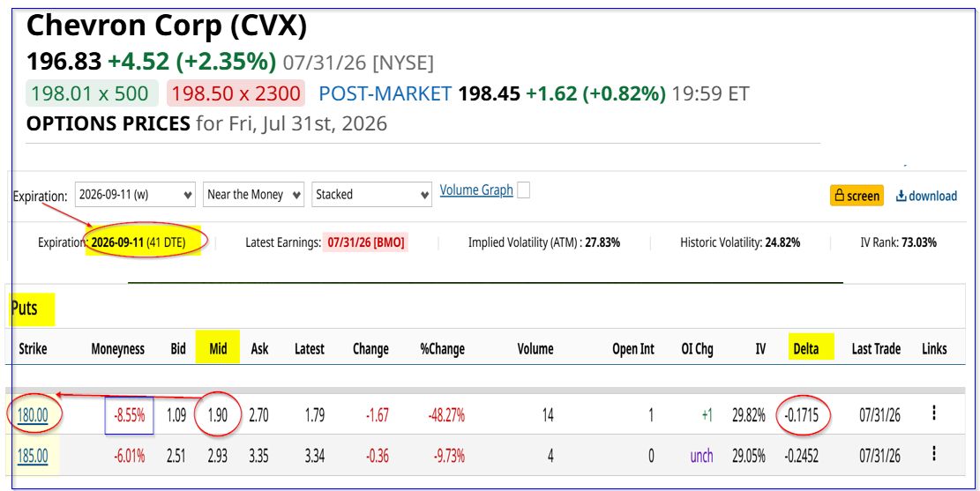980x491 pixels.
Task: Click the download arrow icon
Action: tap(901, 197)
